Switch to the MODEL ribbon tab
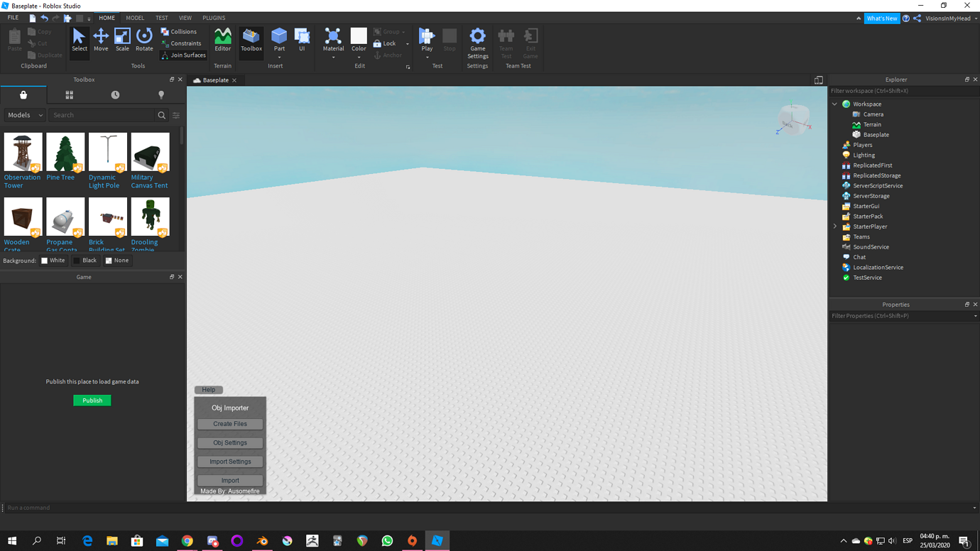This screenshot has height=551, width=980. pos(135,18)
